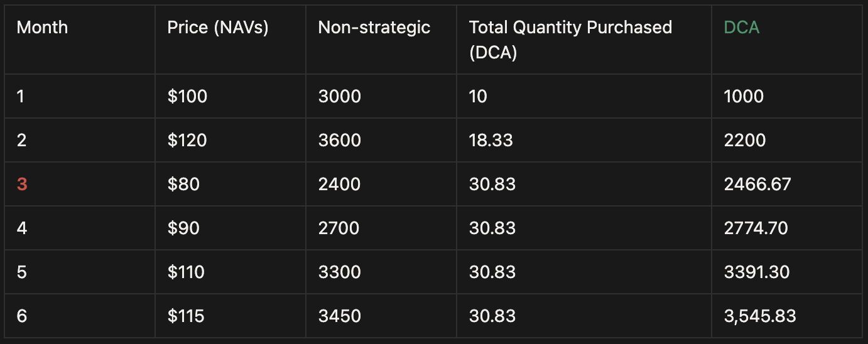The height and width of the screenshot is (344, 868).
Task: Select the 3,545.83 DCA cell
Action: click(760, 316)
